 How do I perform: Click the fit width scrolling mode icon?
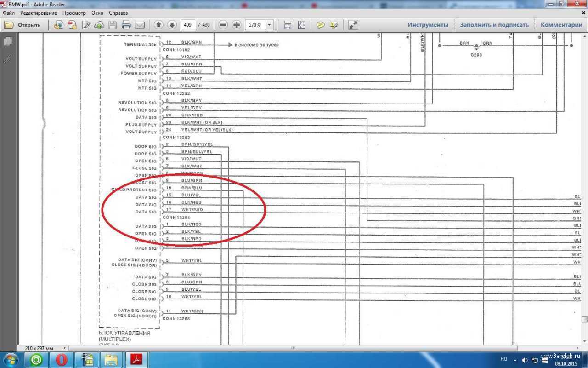(x=288, y=25)
